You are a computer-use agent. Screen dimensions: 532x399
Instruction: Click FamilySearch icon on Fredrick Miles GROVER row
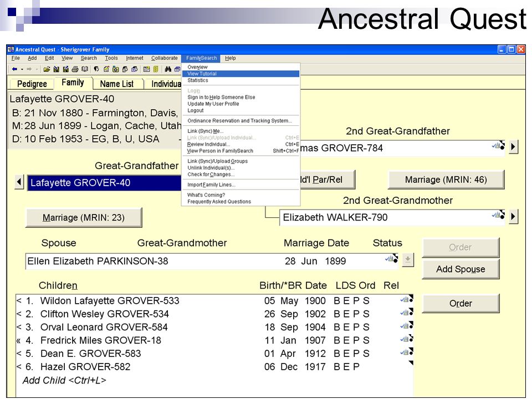[x=406, y=338]
